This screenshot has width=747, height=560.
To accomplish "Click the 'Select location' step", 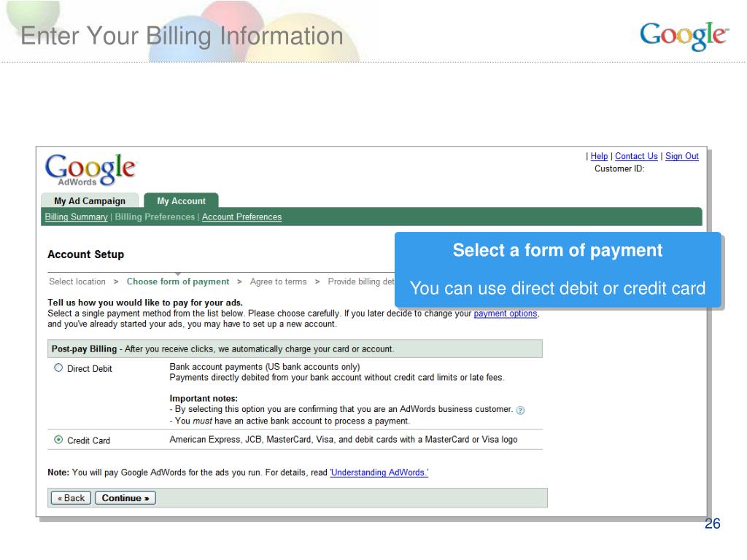I will (x=77, y=281).
